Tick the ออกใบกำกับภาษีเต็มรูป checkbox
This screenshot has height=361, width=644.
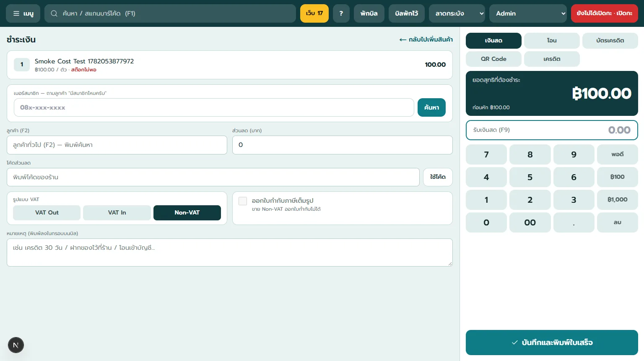[243, 201]
